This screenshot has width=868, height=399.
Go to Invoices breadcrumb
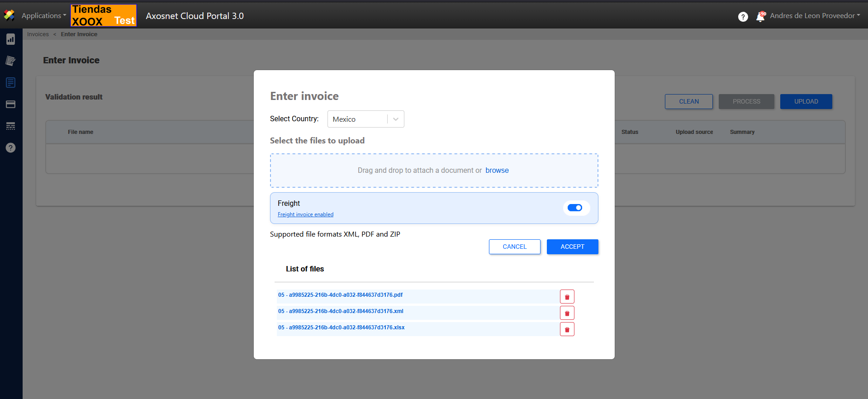click(38, 34)
